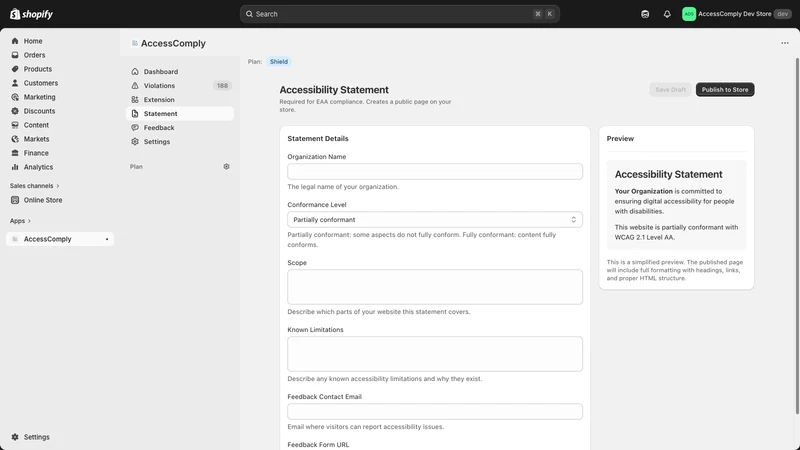Click the Scope text area

435,287
